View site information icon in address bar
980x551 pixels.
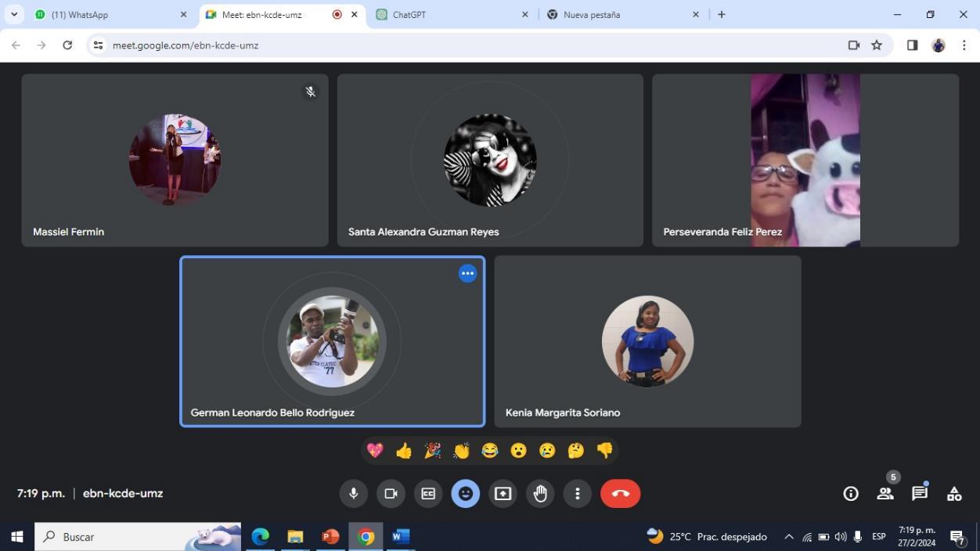click(98, 45)
